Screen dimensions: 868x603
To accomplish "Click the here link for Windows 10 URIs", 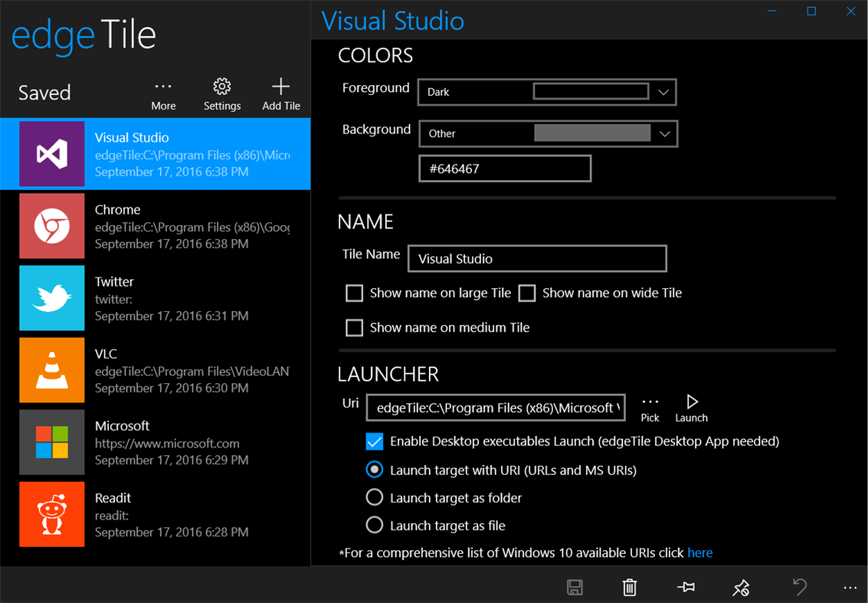I will point(700,552).
